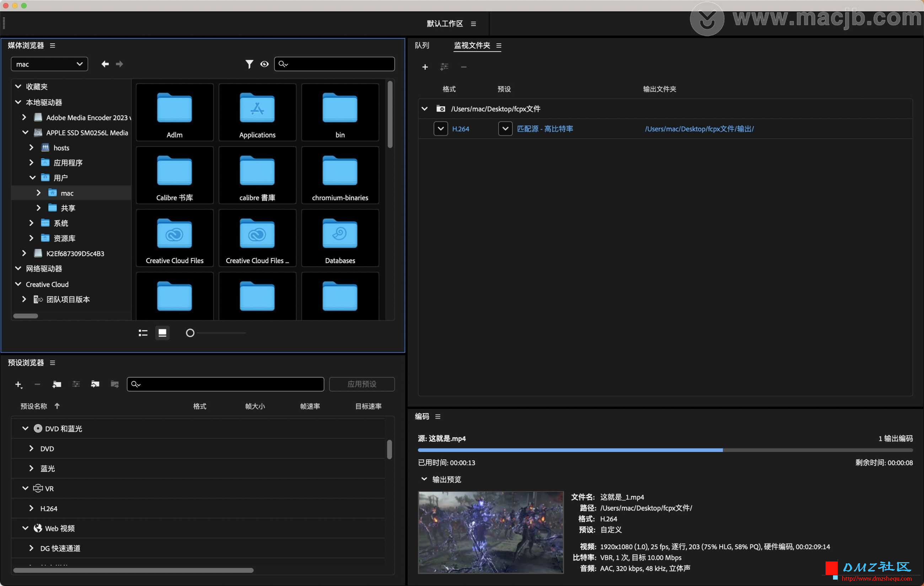Click the encoding progress bar

665,450
